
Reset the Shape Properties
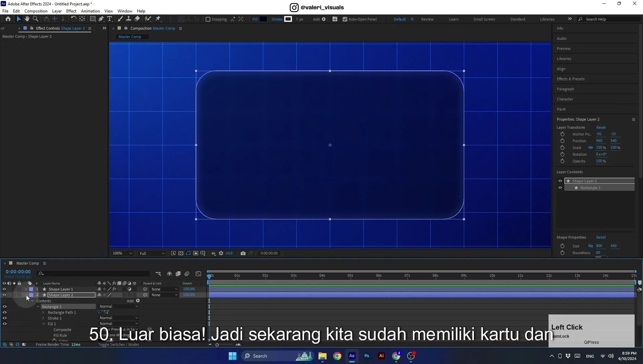(x=601, y=237)
